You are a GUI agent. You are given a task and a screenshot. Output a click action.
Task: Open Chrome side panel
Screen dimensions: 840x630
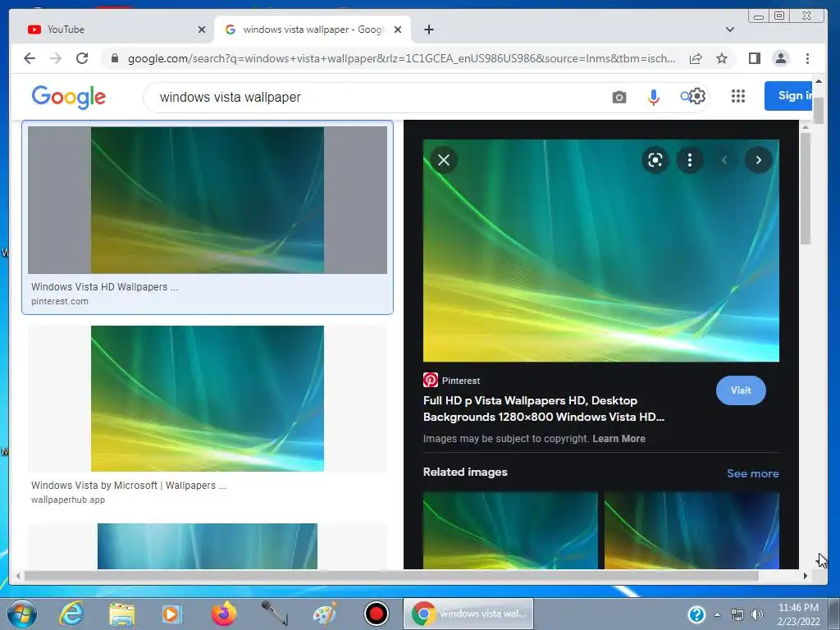click(x=755, y=58)
